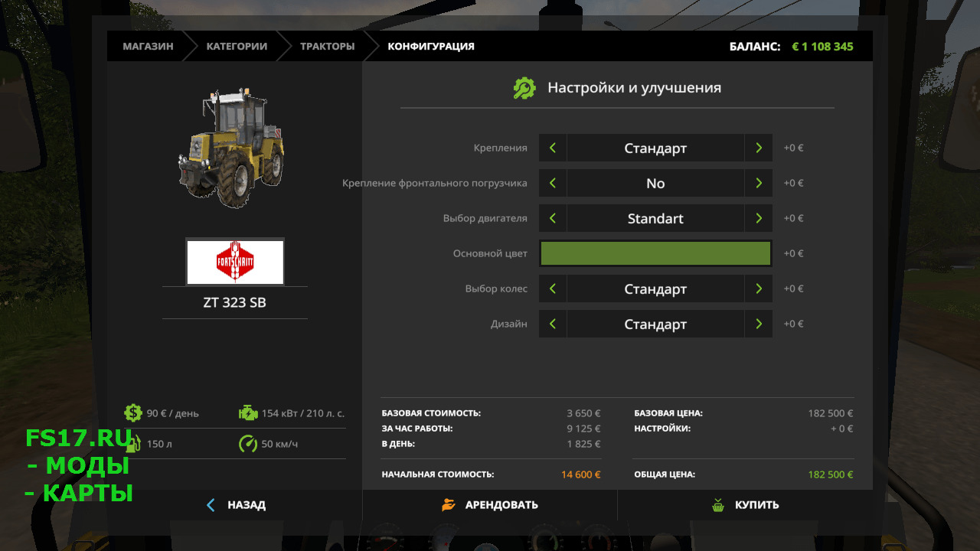This screenshot has height=551, width=980.
Task: Click the ZT 323 SB tractor preview image
Action: click(x=232, y=147)
